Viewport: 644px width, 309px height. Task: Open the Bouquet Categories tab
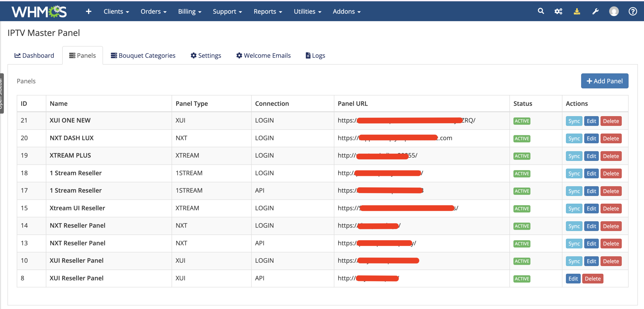pos(143,55)
